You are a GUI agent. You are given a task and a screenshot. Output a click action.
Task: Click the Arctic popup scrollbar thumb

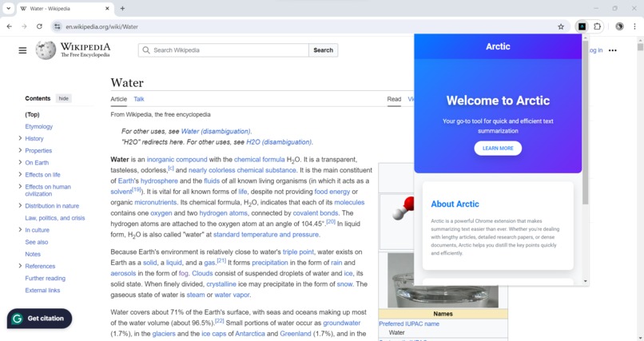point(585,122)
